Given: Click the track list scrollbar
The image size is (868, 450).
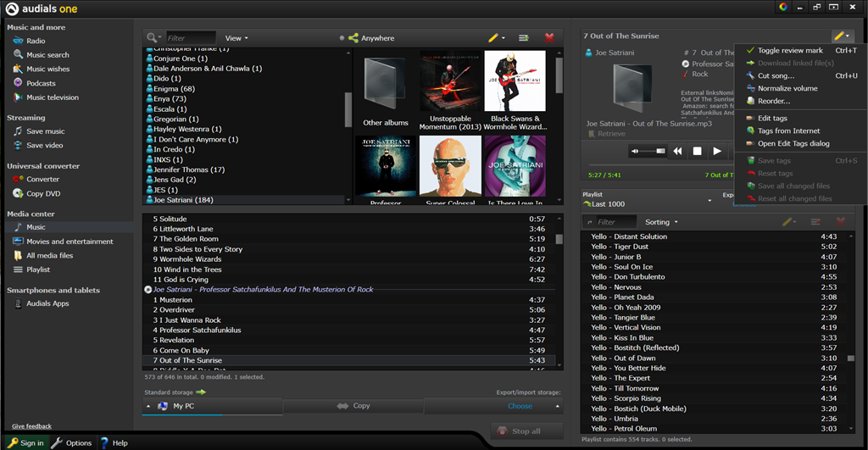Looking at the screenshot, I should pyautogui.click(x=559, y=239).
